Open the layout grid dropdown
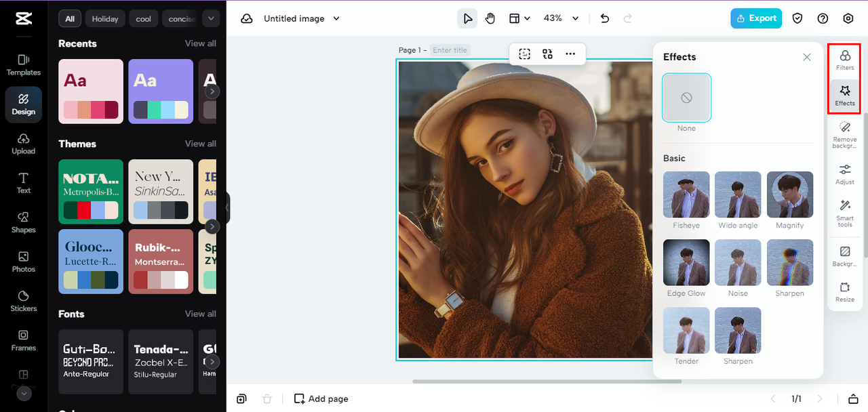This screenshot has height=412, width=868. click(520, 18)
